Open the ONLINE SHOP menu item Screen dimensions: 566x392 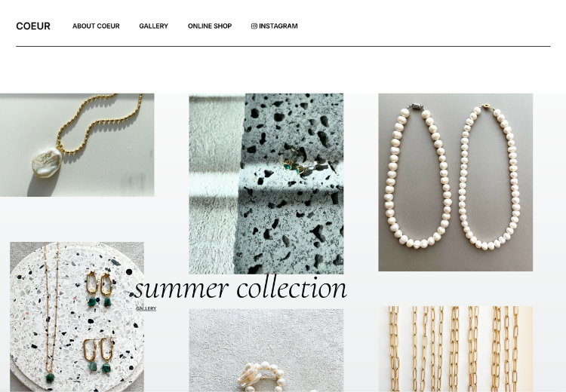tap(210, 26)
